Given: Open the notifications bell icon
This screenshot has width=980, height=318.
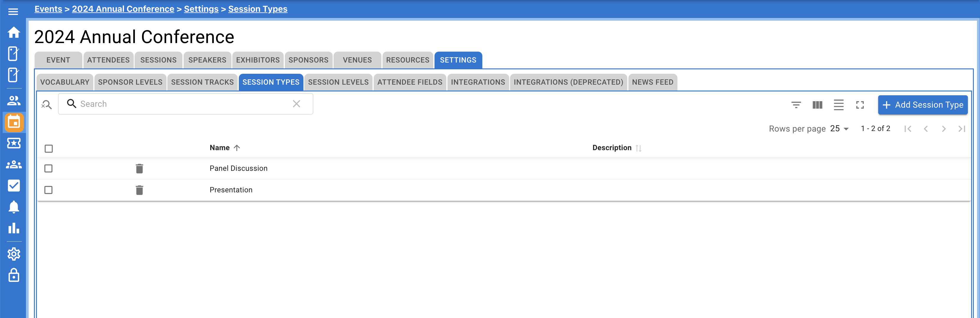Looking at the screenshot, I should [x=14, y=207].
